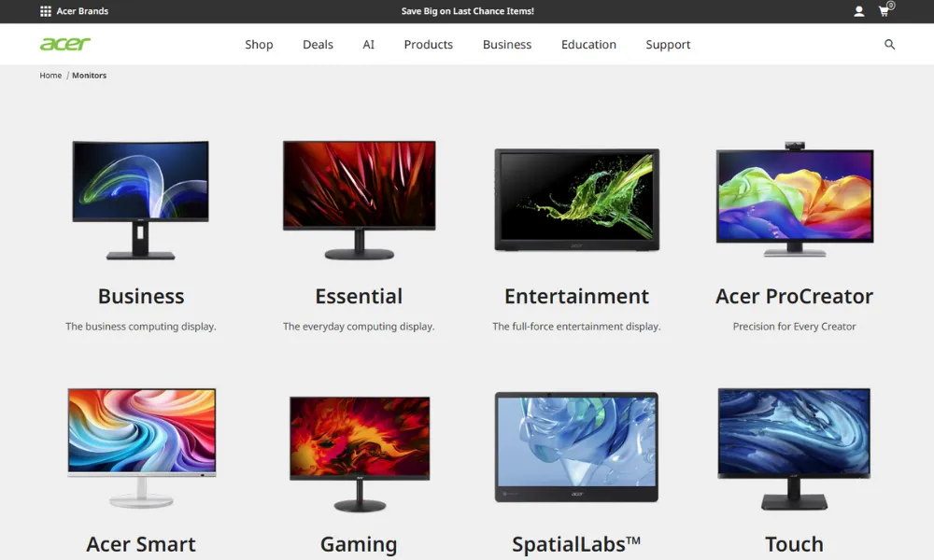The image size is (934, 560).
Task: Go to Home breadcrumb link
Action: coord(50,76)
